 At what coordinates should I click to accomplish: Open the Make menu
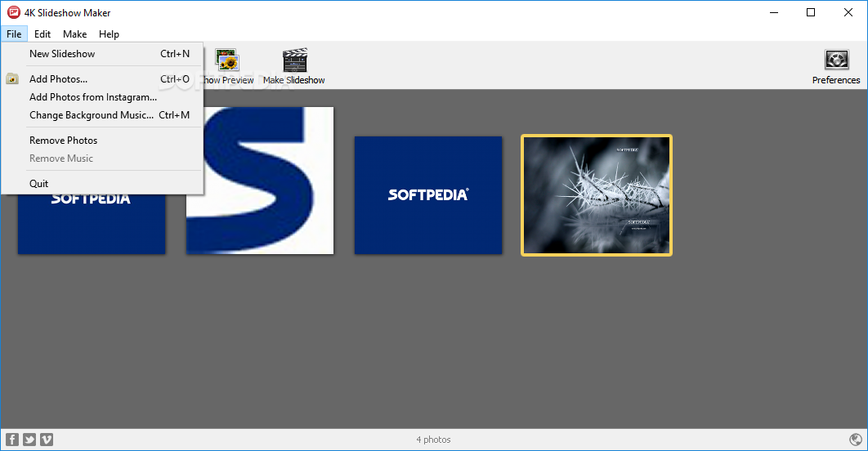click(74, 33)
